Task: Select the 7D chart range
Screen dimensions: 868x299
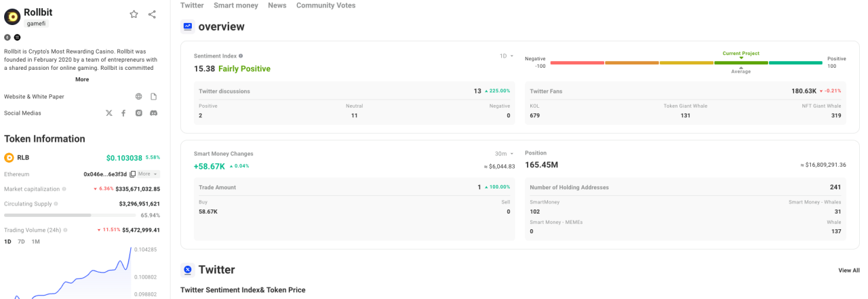Action: (x=22, y=241)
